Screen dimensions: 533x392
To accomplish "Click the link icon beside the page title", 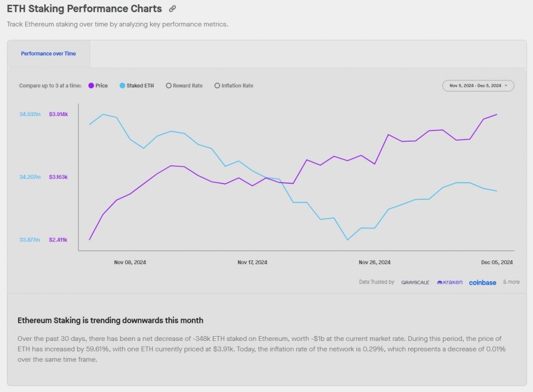I will pos(172,9).
